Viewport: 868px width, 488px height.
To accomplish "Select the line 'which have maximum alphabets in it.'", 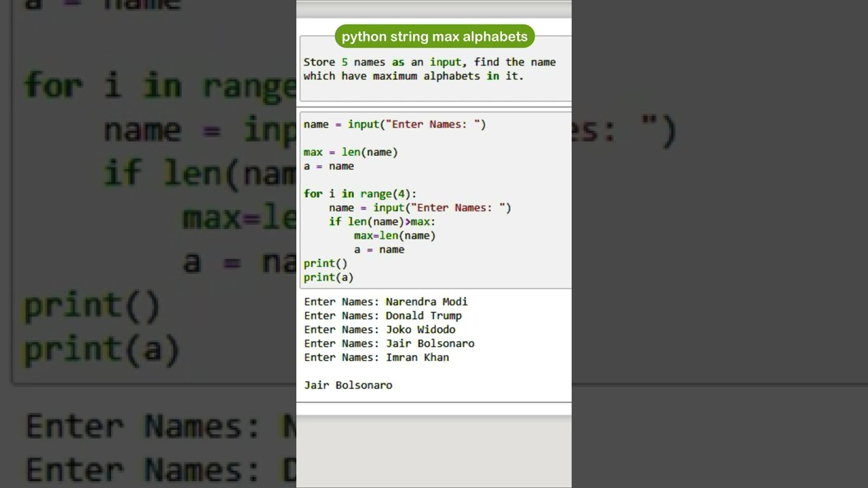I will pyautogui.click(x=414, y=76).
